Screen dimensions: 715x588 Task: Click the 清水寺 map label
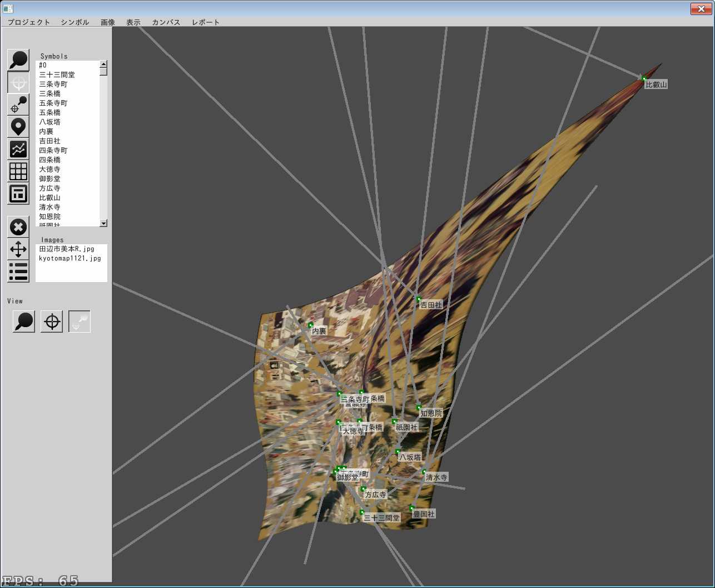436,477
